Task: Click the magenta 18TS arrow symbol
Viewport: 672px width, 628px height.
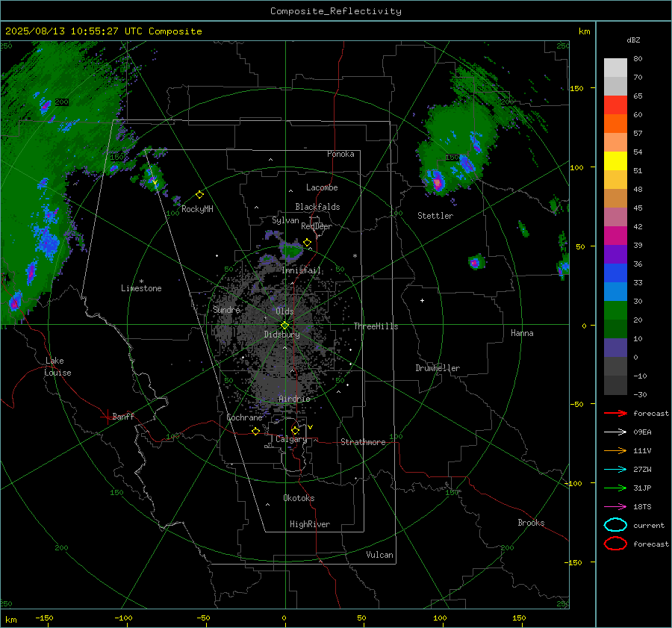Action: pos(615,506)
